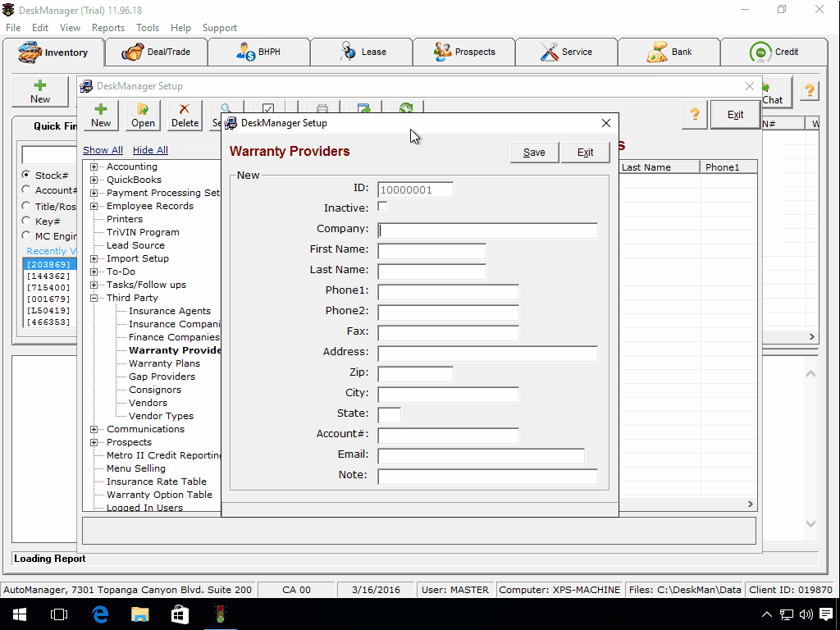Exit the Warranty Providers dialog
The image size is (840, 630).
click(x=585, y=153)
